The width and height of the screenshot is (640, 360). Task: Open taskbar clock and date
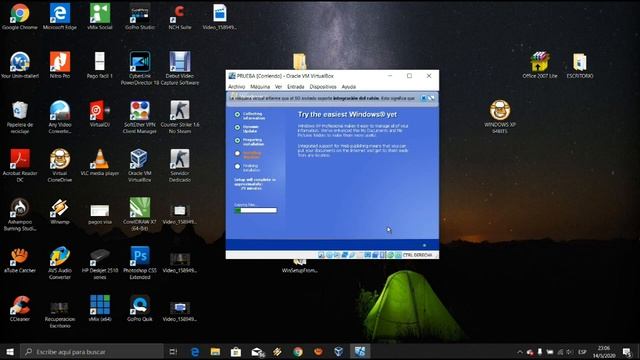604,352
